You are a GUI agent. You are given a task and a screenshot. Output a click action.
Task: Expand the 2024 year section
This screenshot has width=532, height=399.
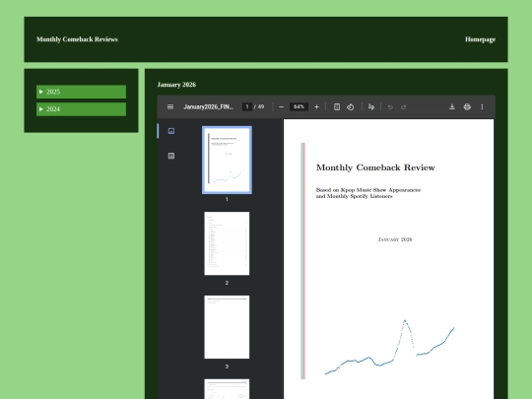coord(81,109)
